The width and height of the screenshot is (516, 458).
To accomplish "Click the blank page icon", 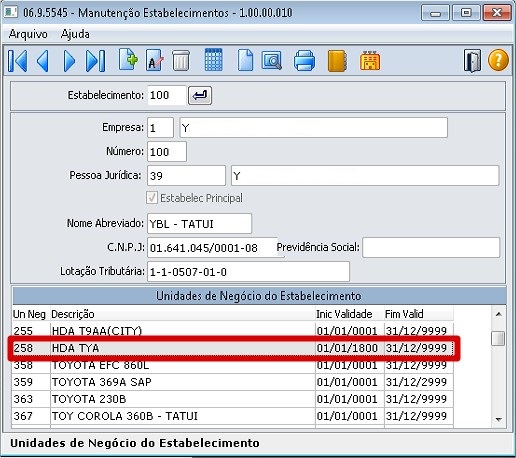I will [245, 60].
